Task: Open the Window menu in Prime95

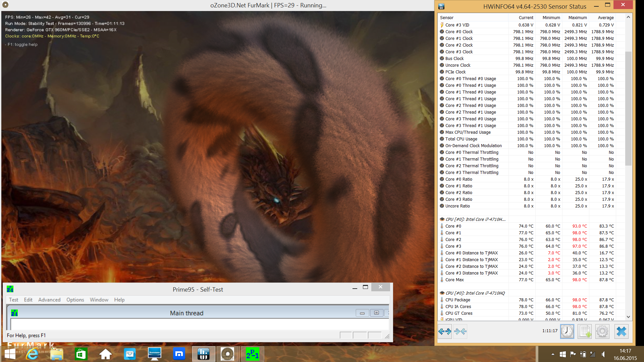Action: [99, 300]
